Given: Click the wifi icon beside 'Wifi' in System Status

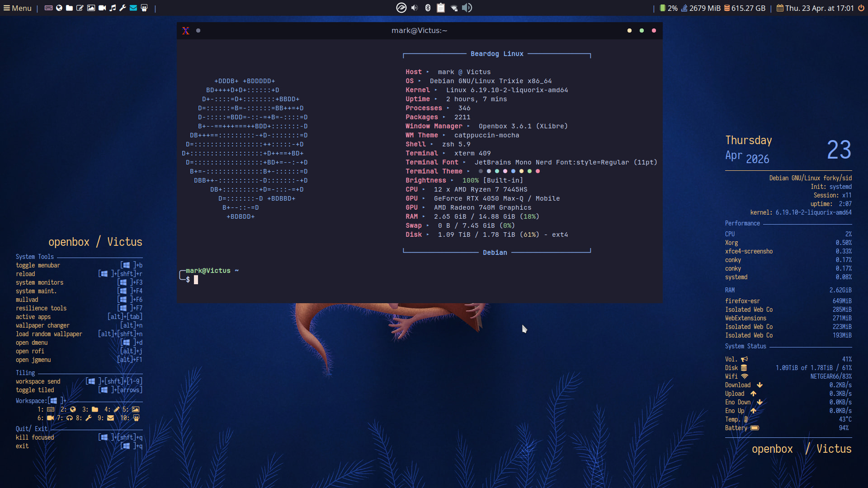Looking at the screenshot, I should [x=745, y=376].
